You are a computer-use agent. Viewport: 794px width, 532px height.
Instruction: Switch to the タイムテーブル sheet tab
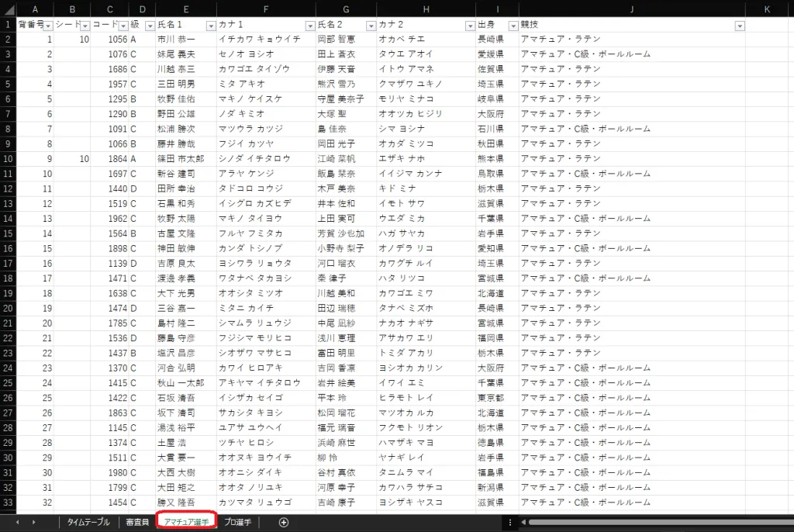coord(88,522)
